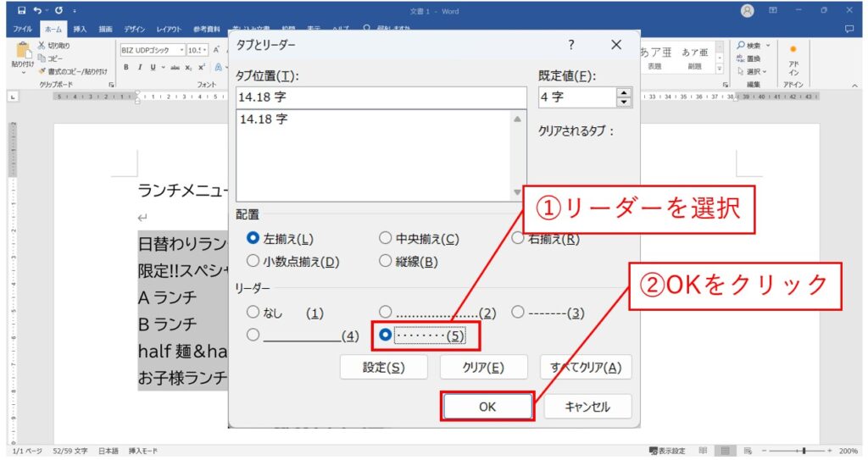Apply superscript x² formatting
This screenshot has width=868, height=460.
pos(202,68)
